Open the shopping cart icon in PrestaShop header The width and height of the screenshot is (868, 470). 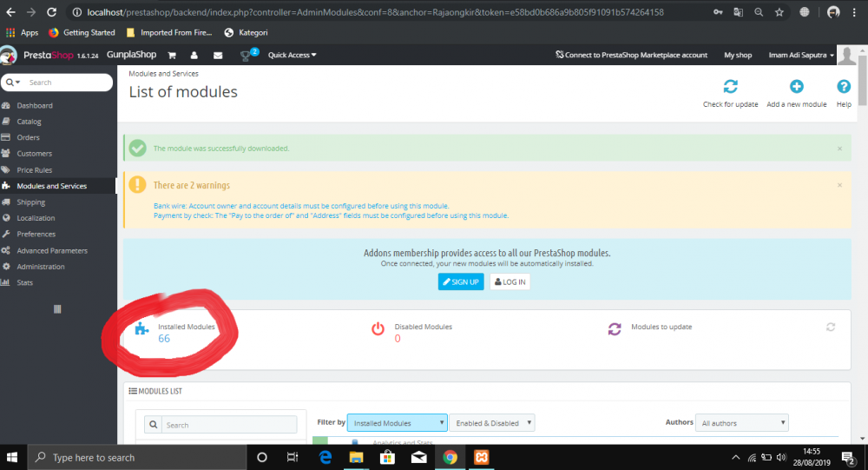click(172, 55)
